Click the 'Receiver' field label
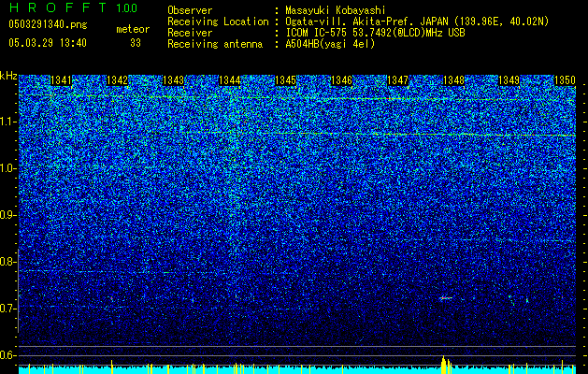Image resolution: width=588 pixels, height=374 pixels. (x=190, y=33)
